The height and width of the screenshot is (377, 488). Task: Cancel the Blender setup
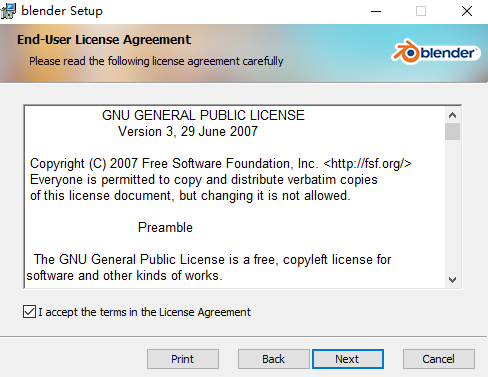pos(439,359)
